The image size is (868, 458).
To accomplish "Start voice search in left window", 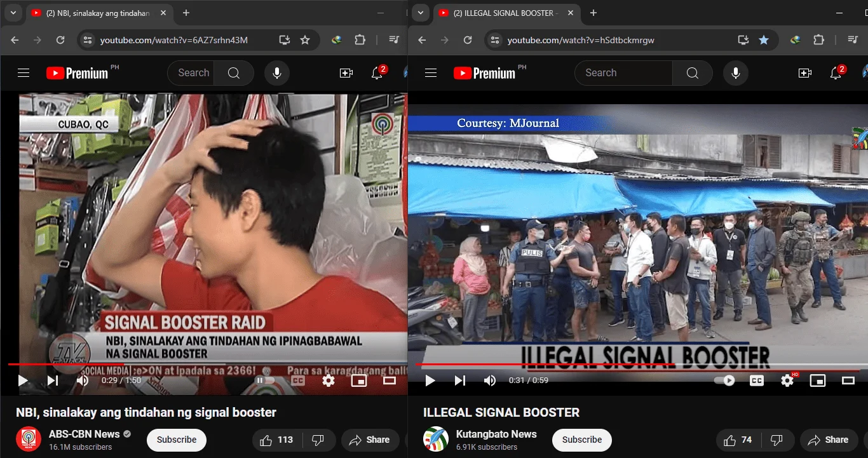I will [277, 73].
